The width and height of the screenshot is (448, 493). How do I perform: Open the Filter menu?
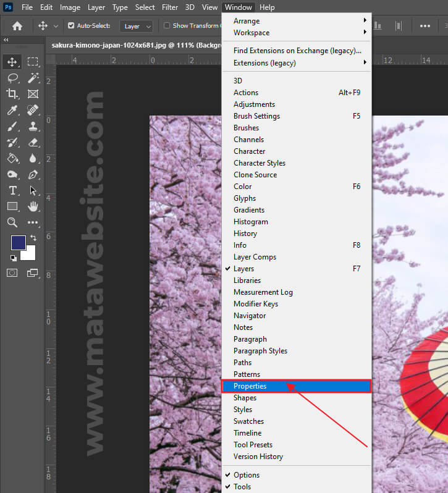point(170,7)
